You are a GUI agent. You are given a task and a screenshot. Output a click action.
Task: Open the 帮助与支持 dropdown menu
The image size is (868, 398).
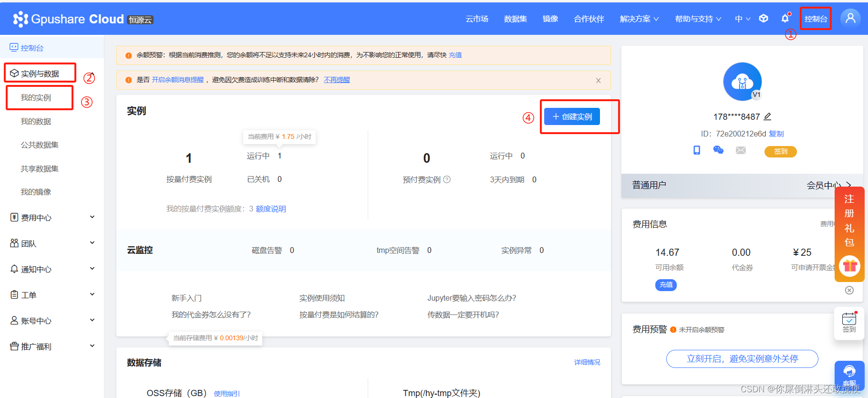698,19
